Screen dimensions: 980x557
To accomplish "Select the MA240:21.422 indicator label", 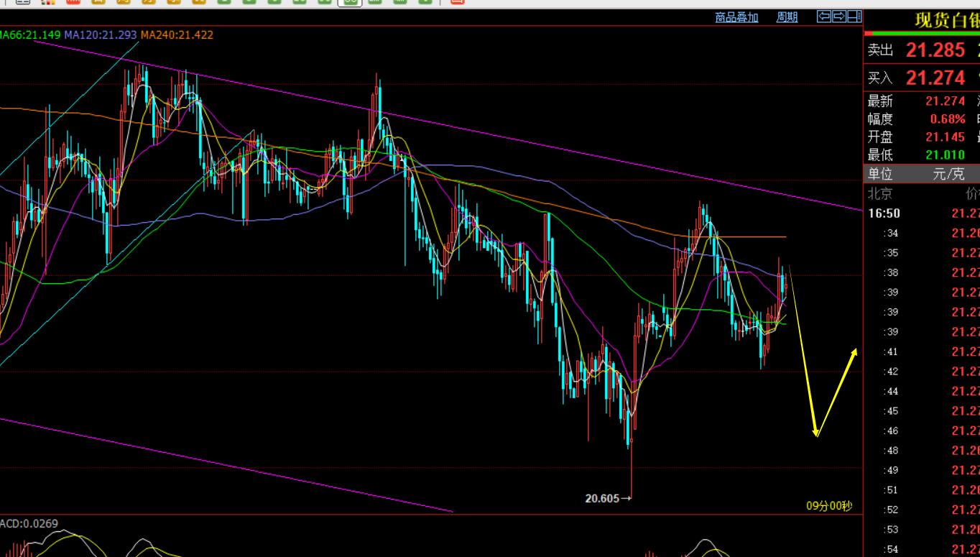I will pos(177,34).
